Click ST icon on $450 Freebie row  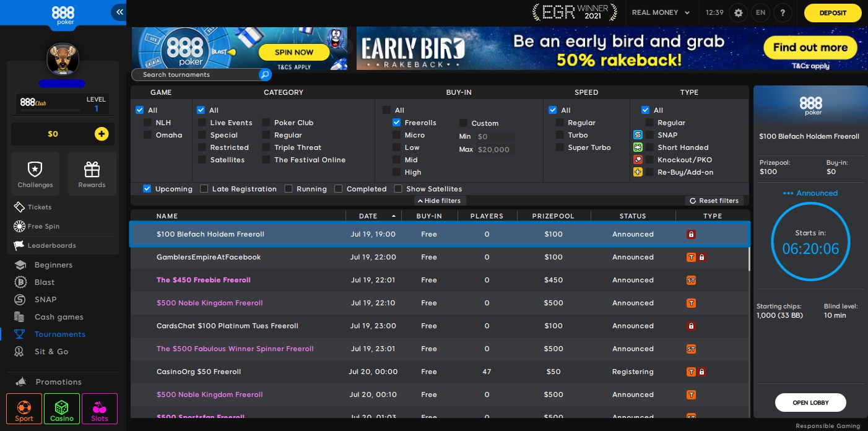coord(691,281)
